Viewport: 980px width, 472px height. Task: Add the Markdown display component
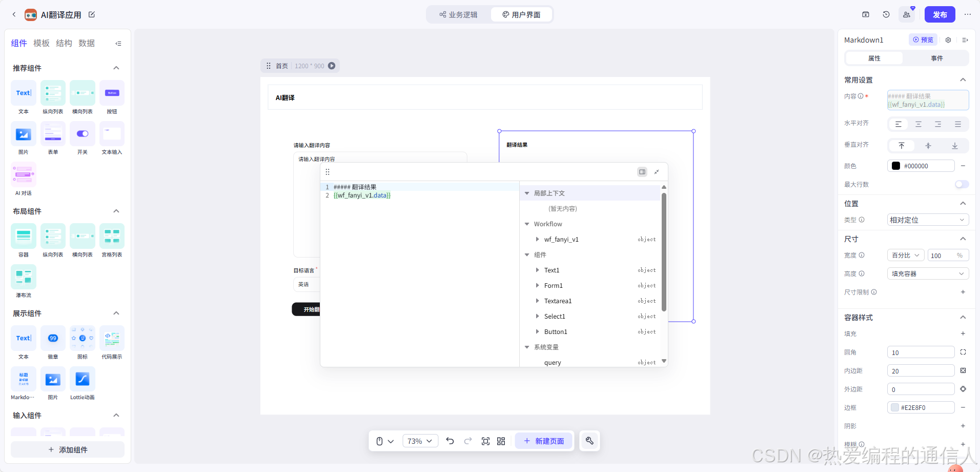tap(24, 379)
